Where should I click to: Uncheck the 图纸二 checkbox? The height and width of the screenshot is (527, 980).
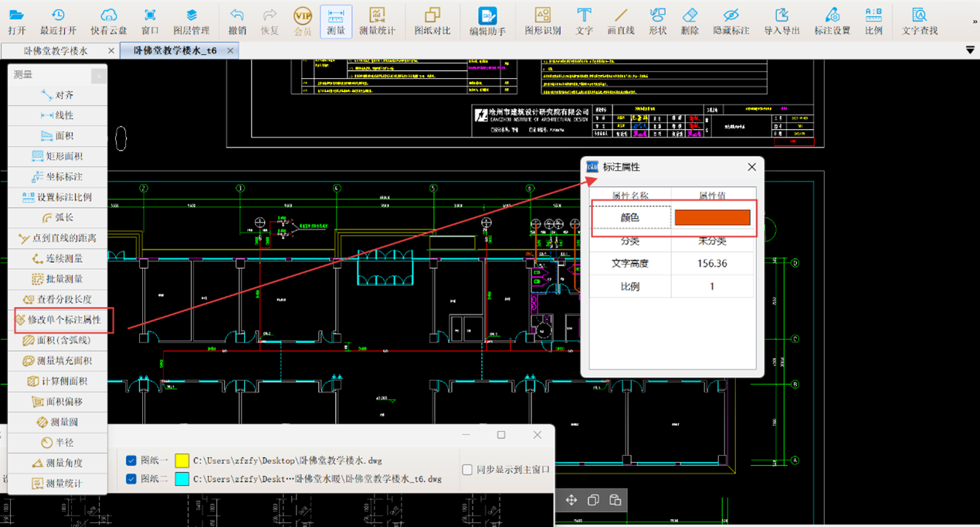point(131,479)
